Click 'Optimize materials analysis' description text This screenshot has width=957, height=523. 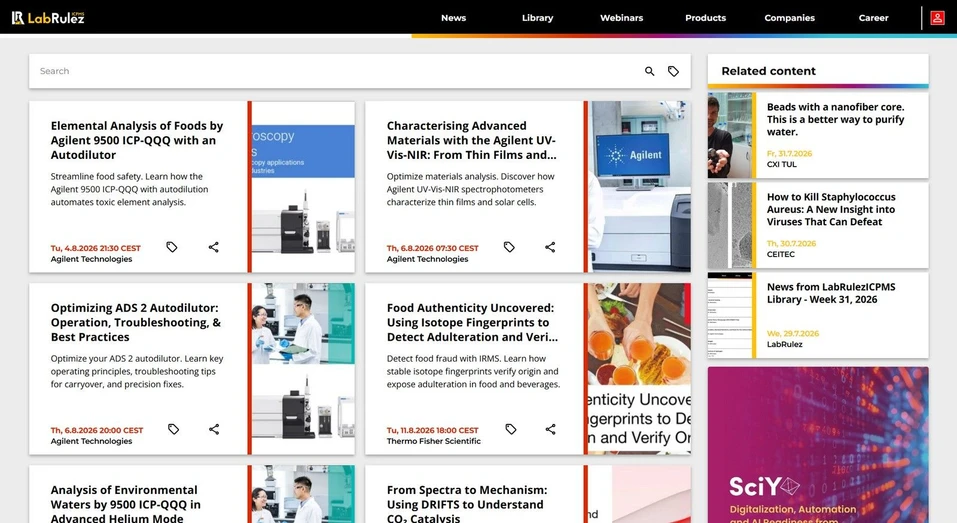point(471,189)
